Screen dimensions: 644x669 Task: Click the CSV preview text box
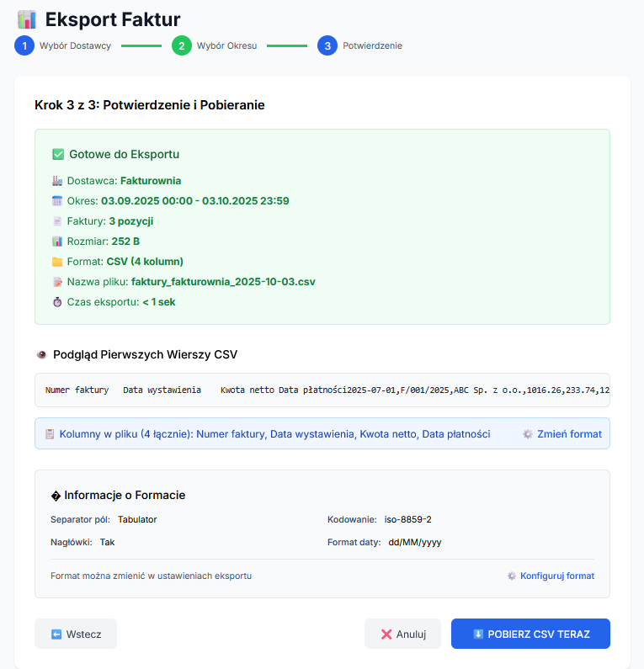(322, 390)
